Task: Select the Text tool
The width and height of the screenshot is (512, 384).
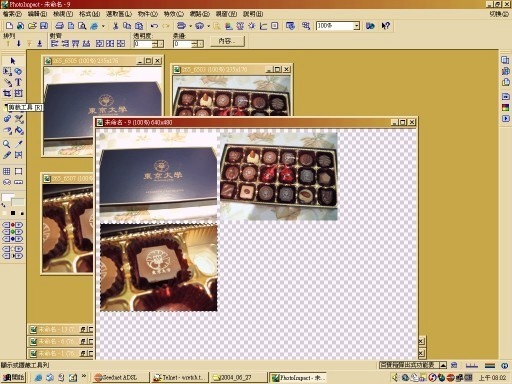Action: pyautogui.click(x=18, y=82)
